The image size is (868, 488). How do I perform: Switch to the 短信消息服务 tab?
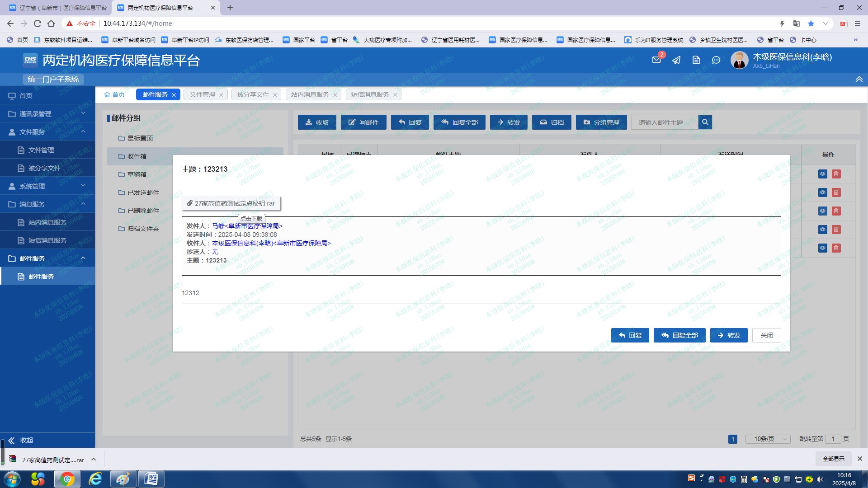tap(370, 94)
